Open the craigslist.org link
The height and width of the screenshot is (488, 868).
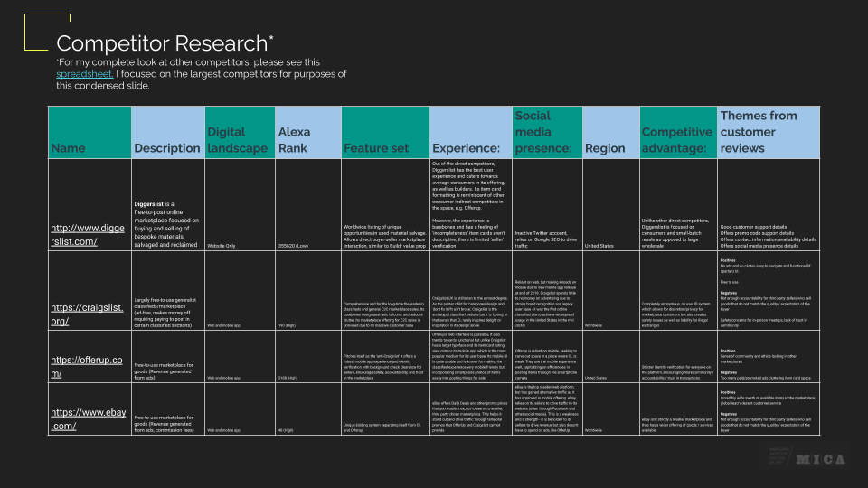87,314
